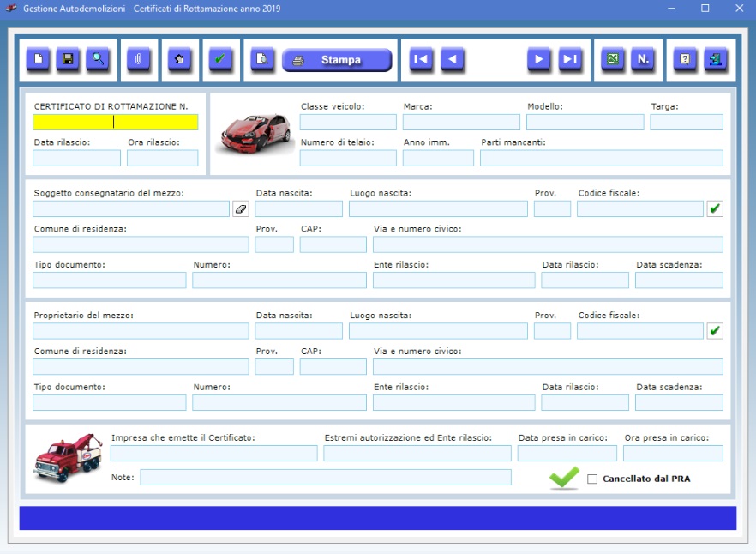Open search with magnifying glass icon

click(x=98, y=59)
